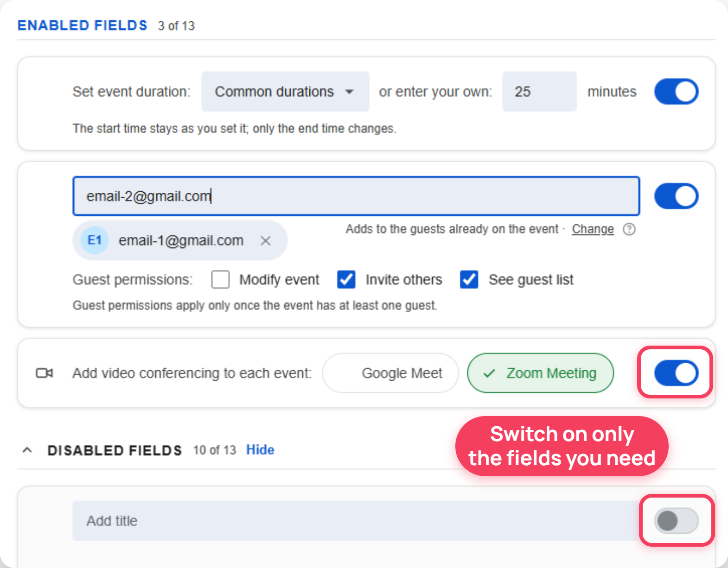The width and height of the screenshot is (728, 568).
Task: Remove email-1@gmail.com guest chip
Action: coord(266,240)
